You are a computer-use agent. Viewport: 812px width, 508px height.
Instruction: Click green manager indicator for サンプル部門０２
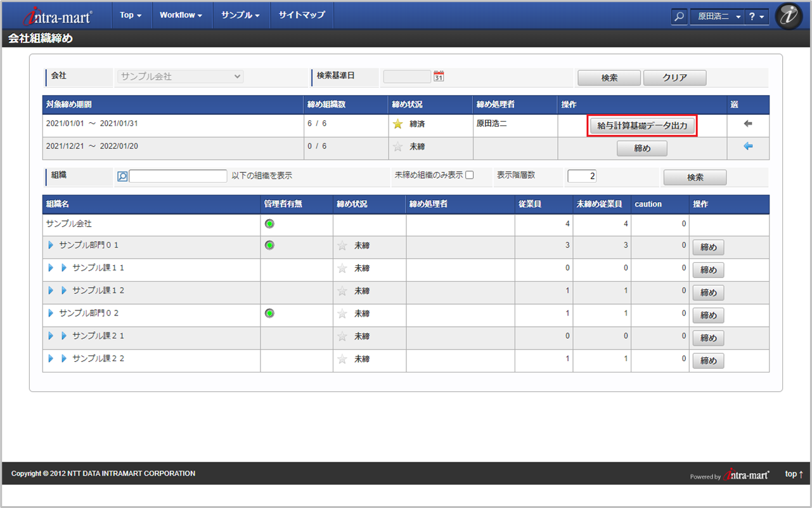[x=269, y=313]
